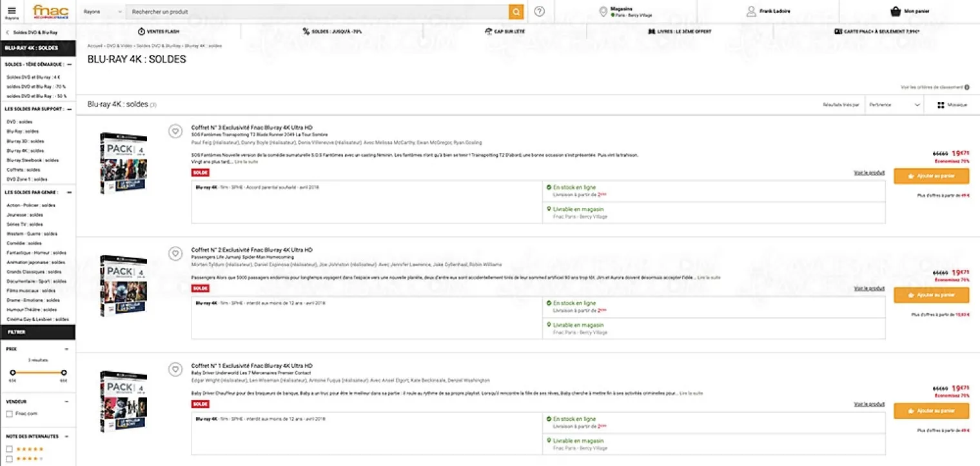The image size is (980, 466).
Task: Open the Cap sur l'été tab
Action: [x=505, y=31]
